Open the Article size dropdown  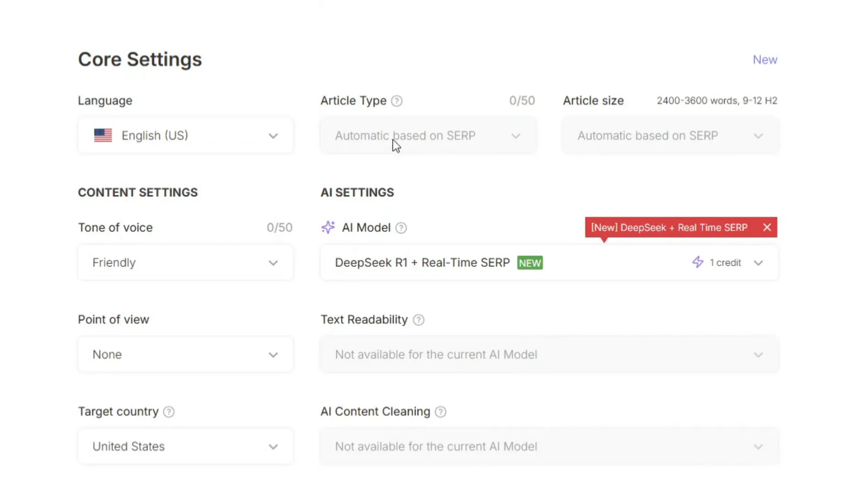[x=670, y=136]
